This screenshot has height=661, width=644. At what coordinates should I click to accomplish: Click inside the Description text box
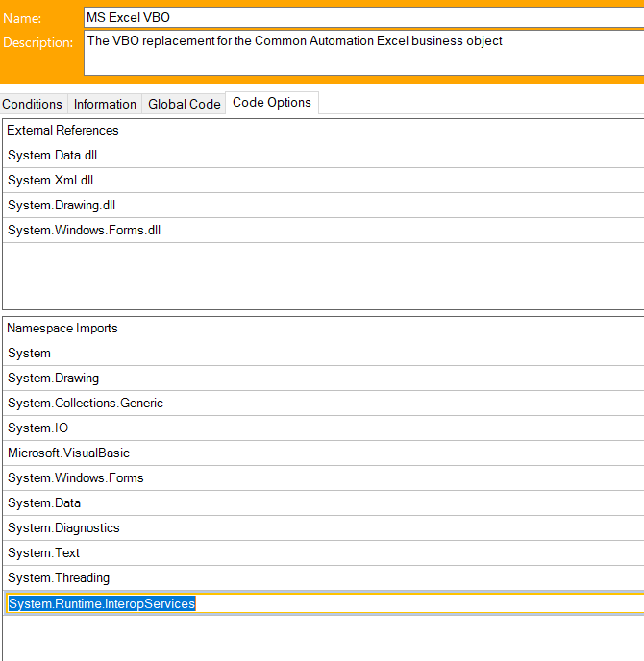[363, 53]
